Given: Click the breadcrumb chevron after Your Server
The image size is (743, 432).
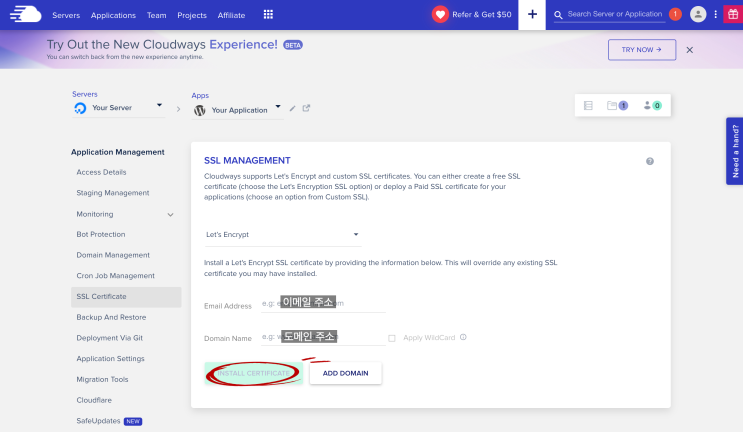Looking at the screenshot, I should click(178, 109).
